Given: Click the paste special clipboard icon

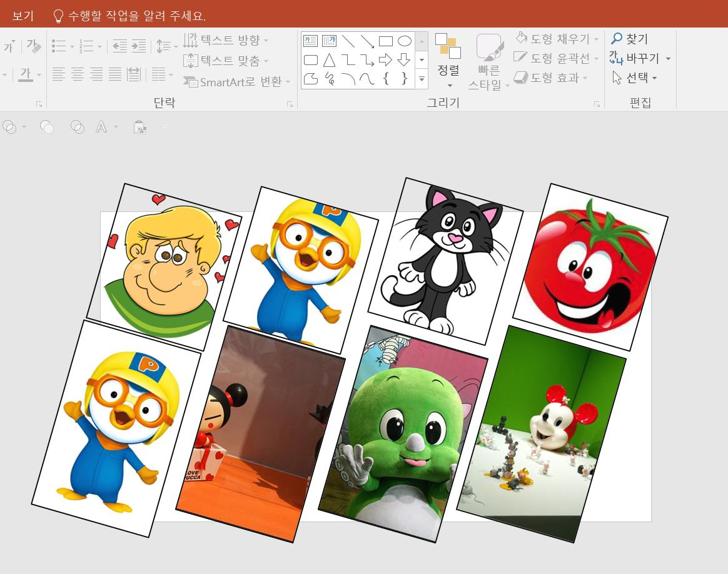Looking at the screenshot, I should pyautogui.click(x=140, y=127).
